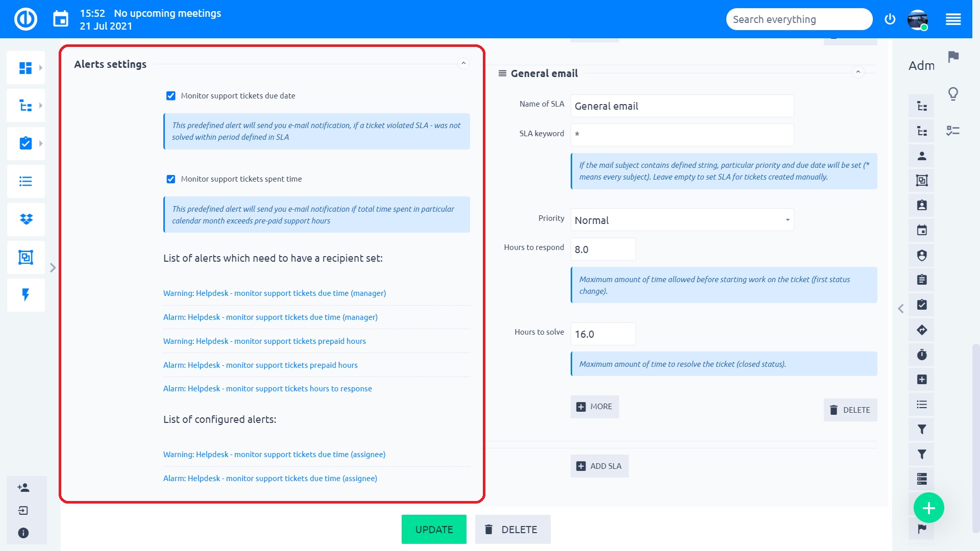
Task: Click the person icon in admin sidebar
Action: [x=922, y=156]
